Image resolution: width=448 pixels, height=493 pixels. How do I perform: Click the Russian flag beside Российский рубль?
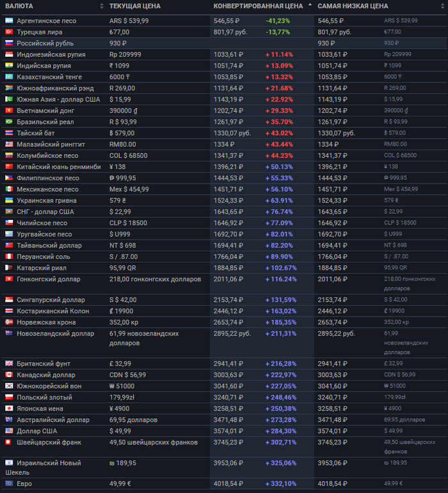tap(9, 43)
